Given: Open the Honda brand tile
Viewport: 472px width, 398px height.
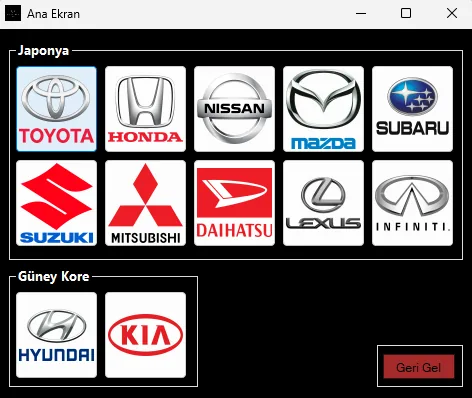Looking at the screenshot, I should 145,109.
